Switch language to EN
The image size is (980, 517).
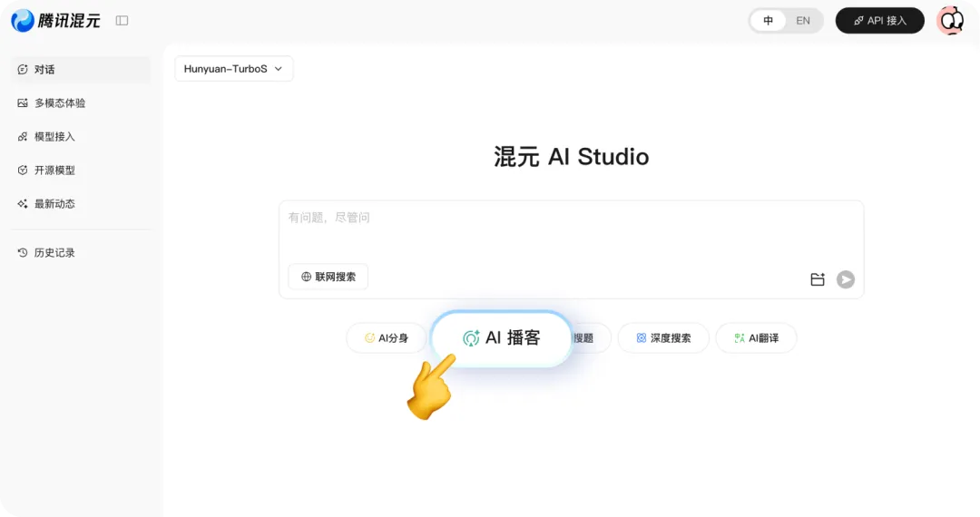(802, 21)
